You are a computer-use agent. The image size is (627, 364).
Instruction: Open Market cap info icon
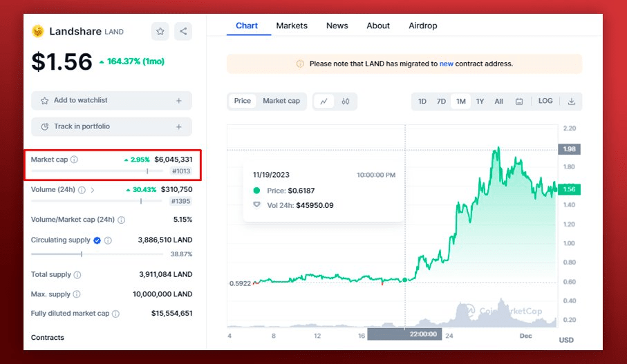point(75,160)
